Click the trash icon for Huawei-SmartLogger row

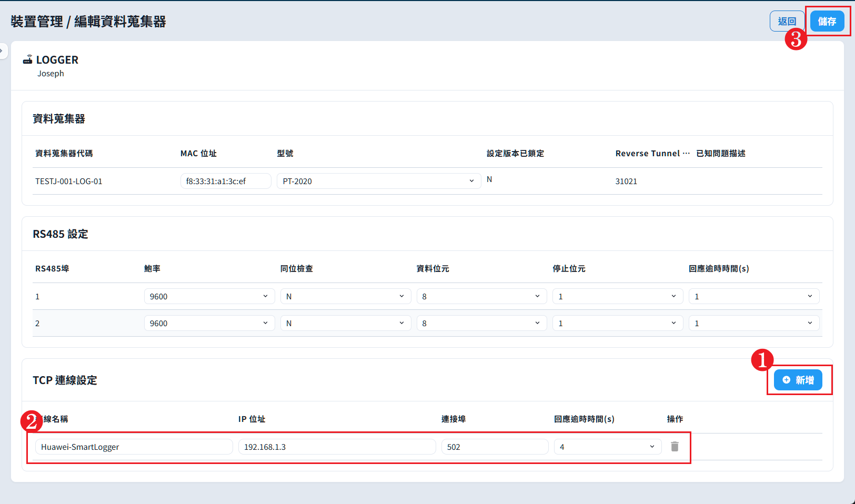tap(675, 447)
